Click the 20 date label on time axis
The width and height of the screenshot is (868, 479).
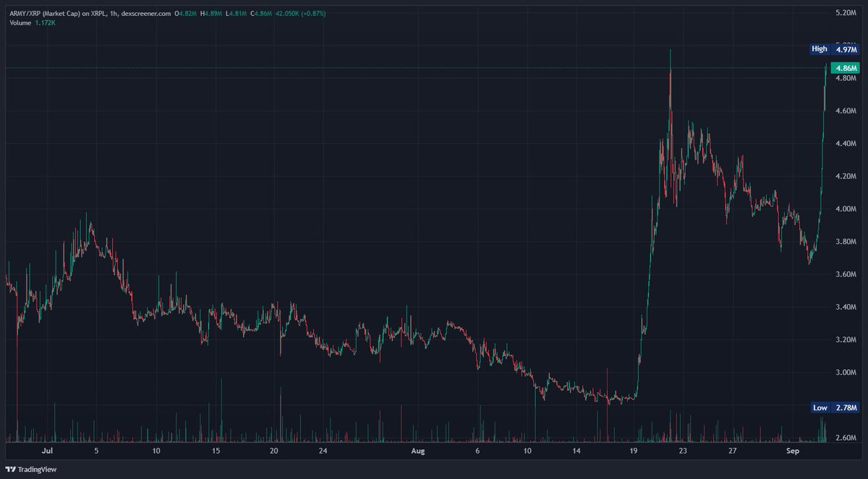click(274, 450)
